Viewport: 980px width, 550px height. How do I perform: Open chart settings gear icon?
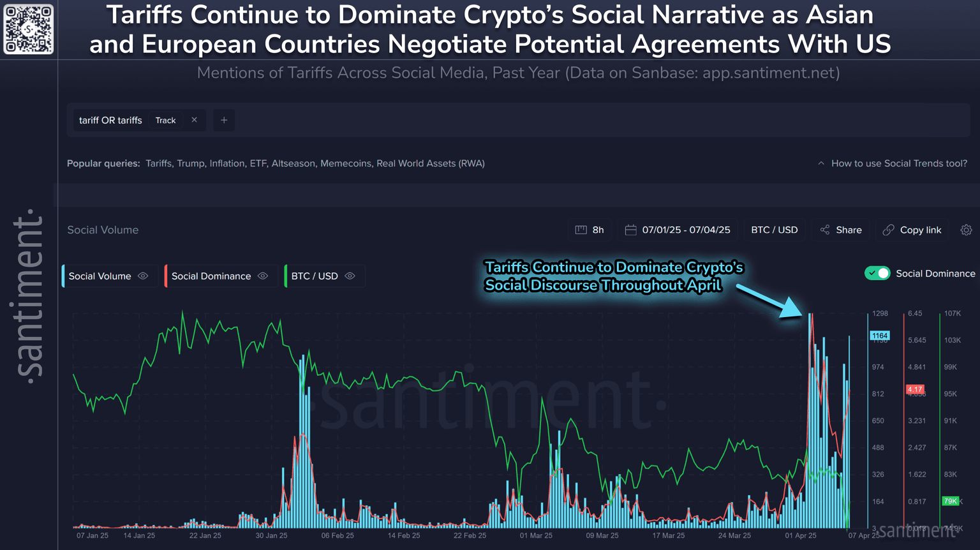966,230
